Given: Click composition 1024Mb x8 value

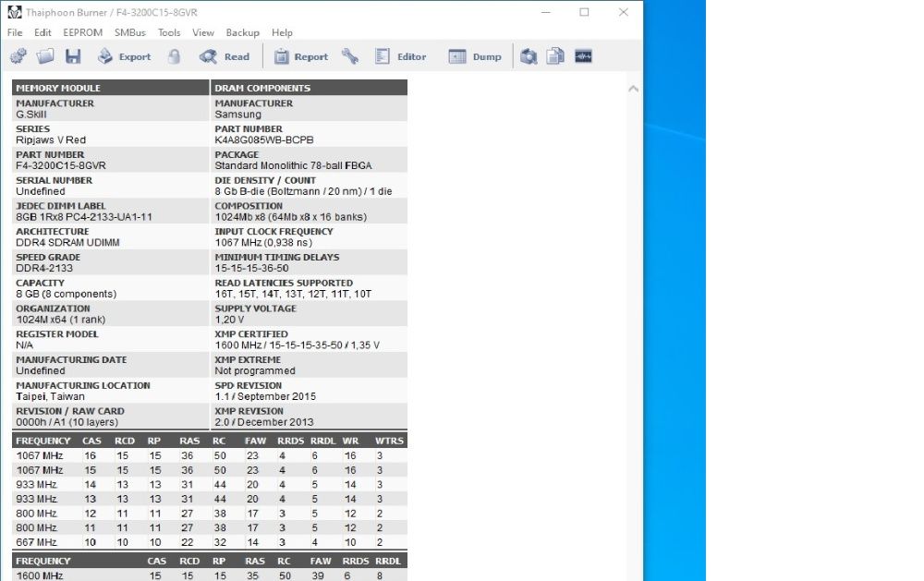Looking at the screenshot, I should tap(291, 217).
